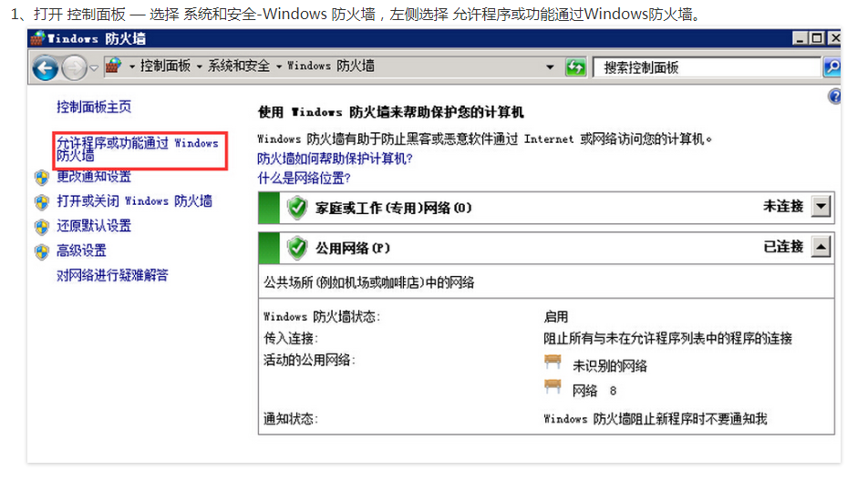This screenshot has width=868, height=491.
Task: Click green shield icon for 家庭或工作网络
Action: [297, 208]
